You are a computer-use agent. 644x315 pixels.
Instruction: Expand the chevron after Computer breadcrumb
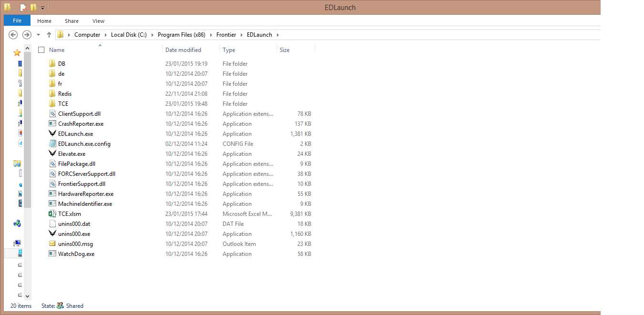[x=106, y=35]
